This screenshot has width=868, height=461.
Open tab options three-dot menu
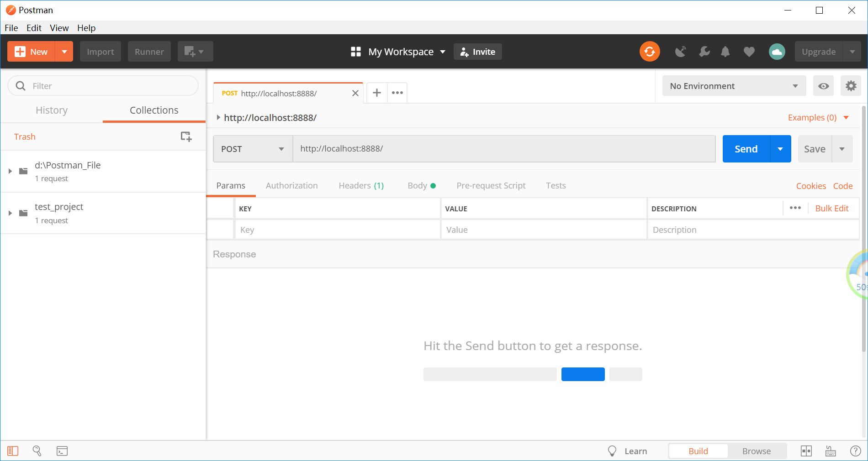(397, 93)
